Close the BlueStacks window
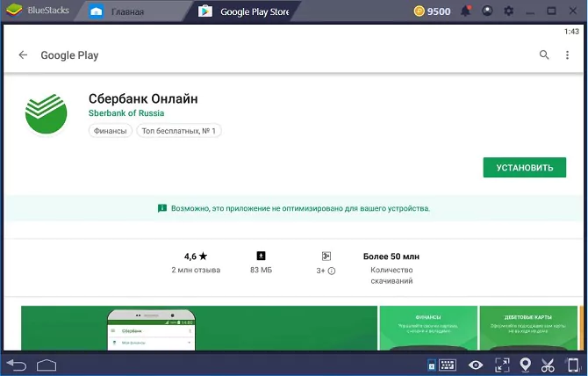 click(572, 11)
